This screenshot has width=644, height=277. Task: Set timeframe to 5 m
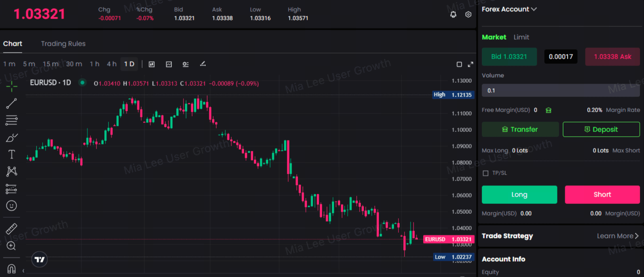(29, 64)
